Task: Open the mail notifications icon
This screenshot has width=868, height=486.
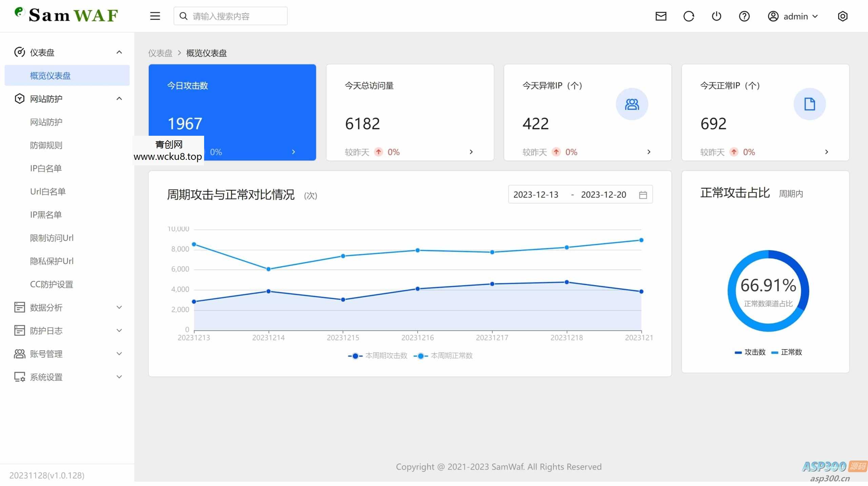Action: point(661,16)
